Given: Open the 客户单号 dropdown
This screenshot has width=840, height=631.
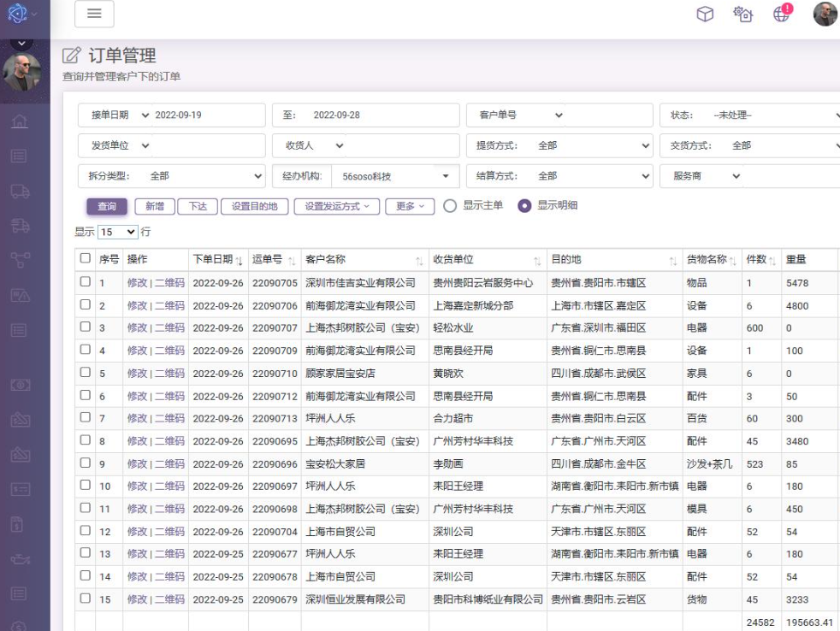Looking at the screenshot, I should pos(520,115).
